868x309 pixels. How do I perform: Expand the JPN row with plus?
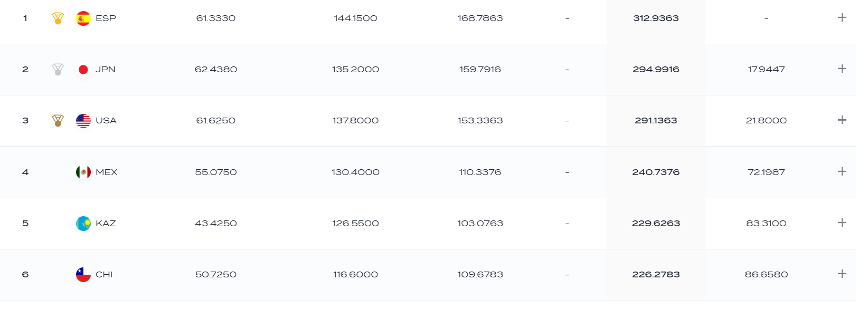click(x=842, y=69)
